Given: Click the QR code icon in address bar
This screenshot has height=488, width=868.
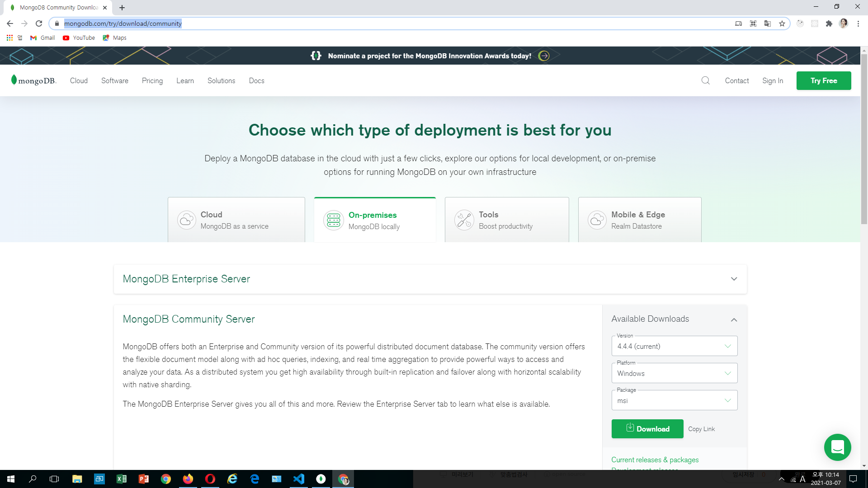Looking at the screenshot, I should pos(753,23).
